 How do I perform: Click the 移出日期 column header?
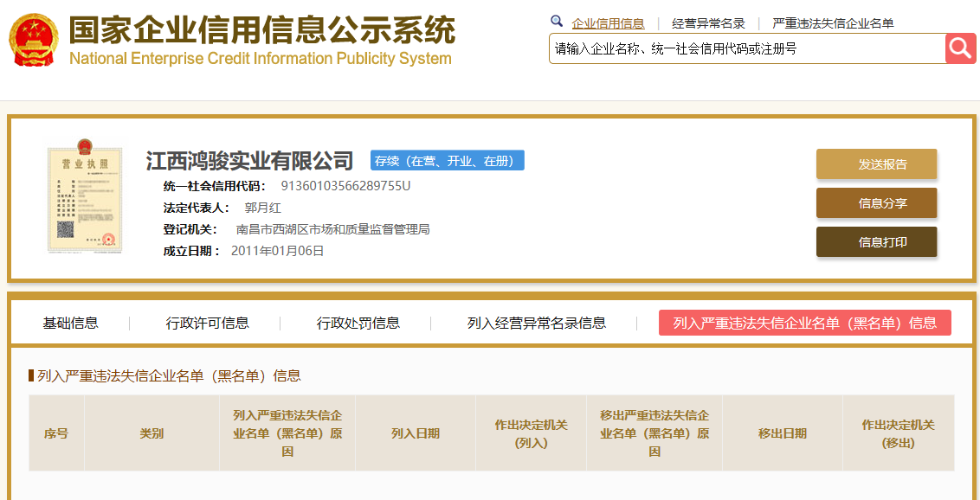click(783, 433)
